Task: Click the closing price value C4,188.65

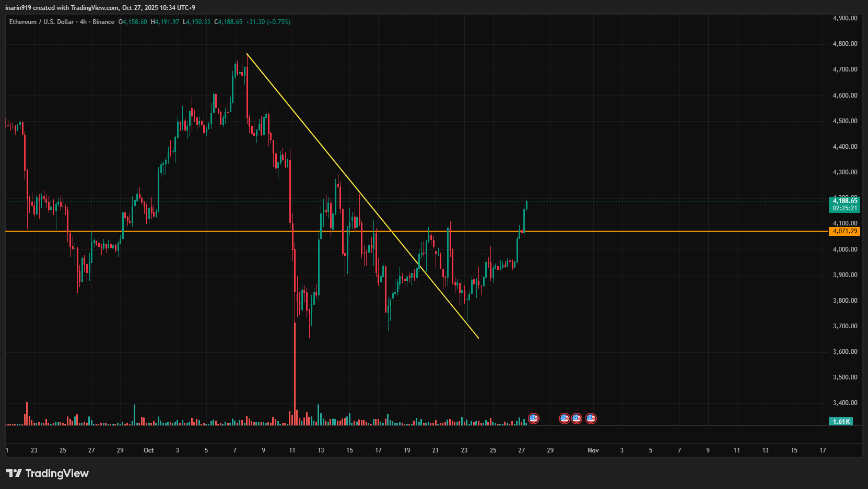Action: 228,22
